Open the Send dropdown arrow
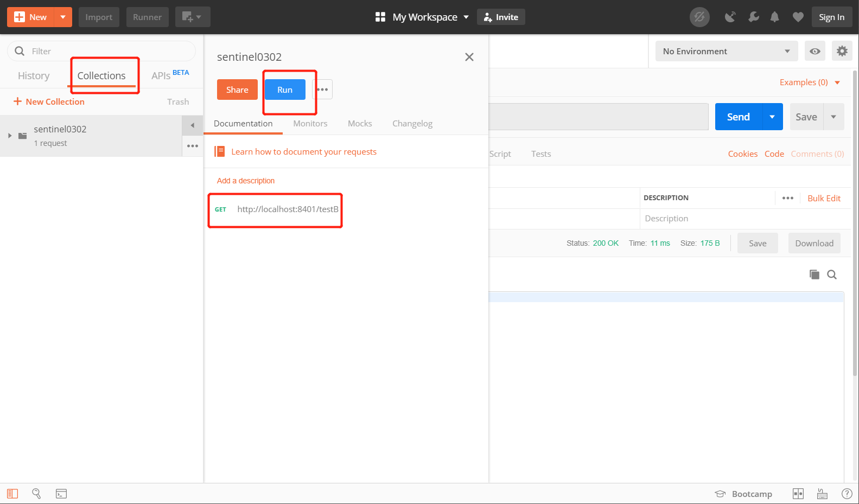The image size is (859, 504). [x=772, y=117]
